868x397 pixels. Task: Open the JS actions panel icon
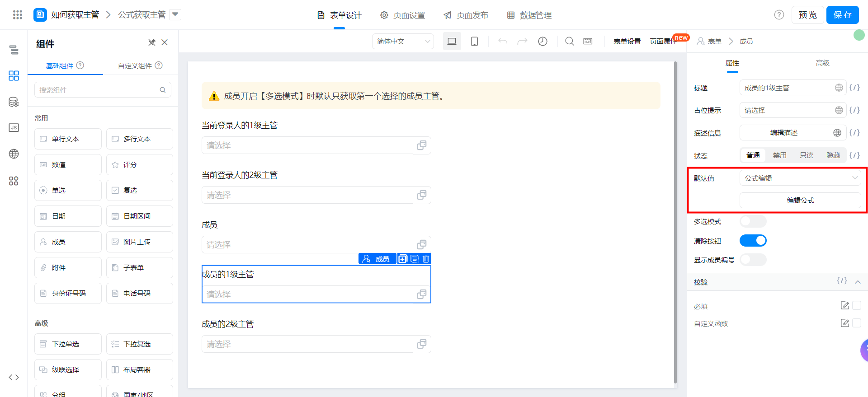14,127
